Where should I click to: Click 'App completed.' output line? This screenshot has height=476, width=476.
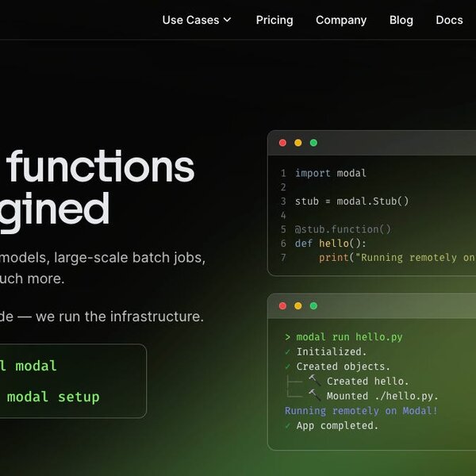[x=337, y=425]
